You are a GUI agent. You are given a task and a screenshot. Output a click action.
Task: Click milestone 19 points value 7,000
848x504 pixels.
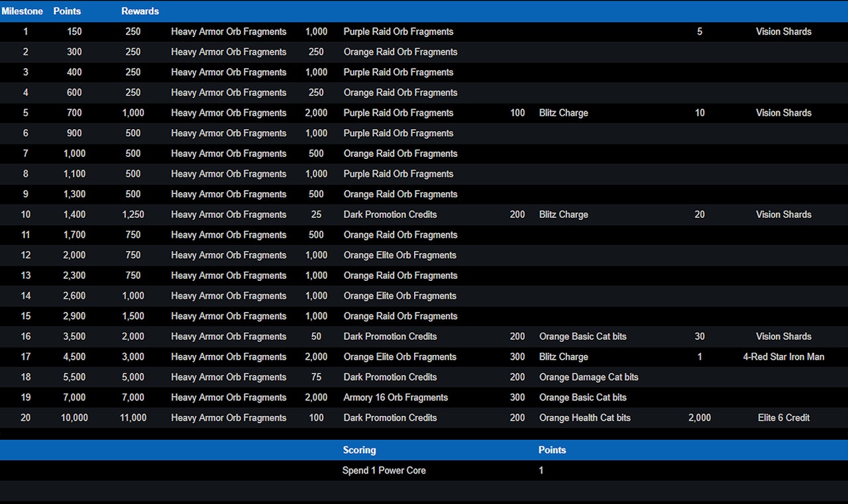(74, 397)
